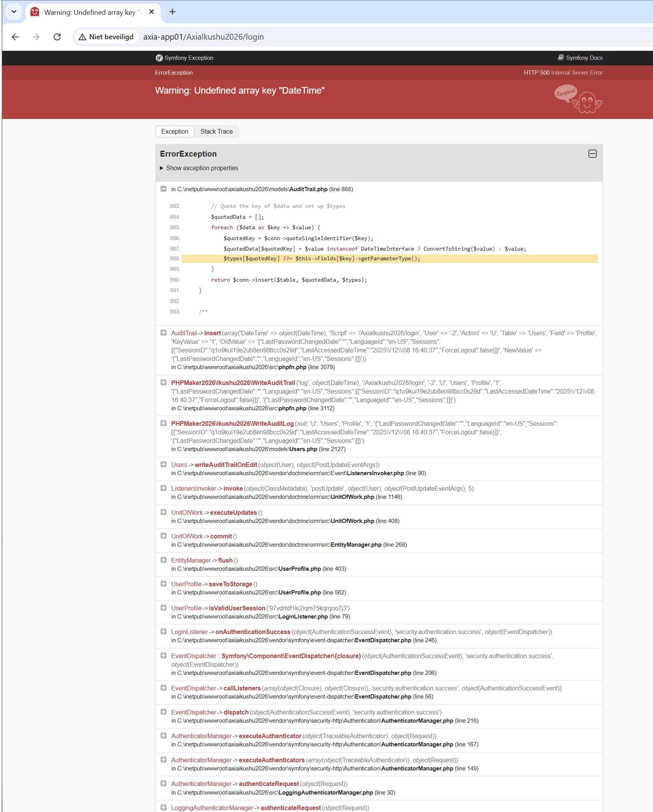
Task: Open a new browser tab
Action: (172, 12)
